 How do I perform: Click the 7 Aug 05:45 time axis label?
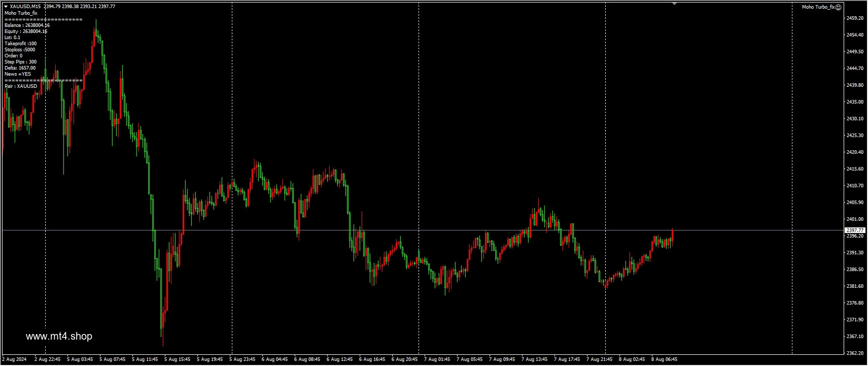[470, 360]
